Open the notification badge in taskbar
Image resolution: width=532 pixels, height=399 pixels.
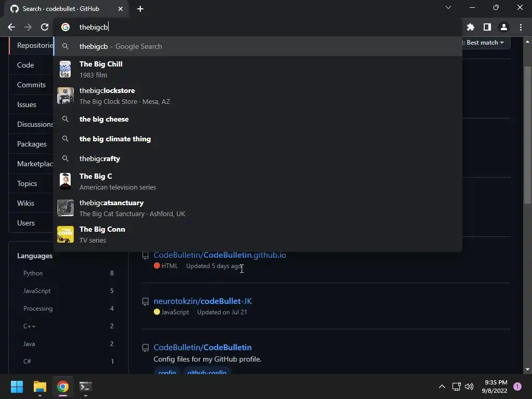coord(517,387)
